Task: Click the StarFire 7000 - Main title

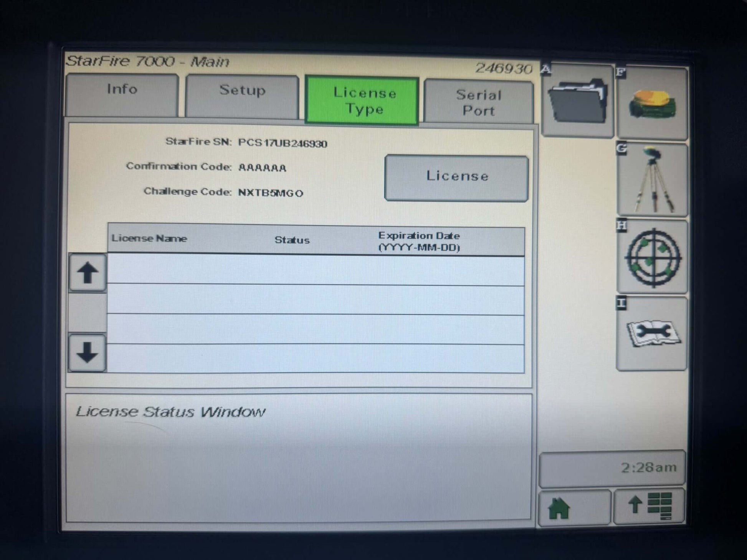Action: pos(147,61)
